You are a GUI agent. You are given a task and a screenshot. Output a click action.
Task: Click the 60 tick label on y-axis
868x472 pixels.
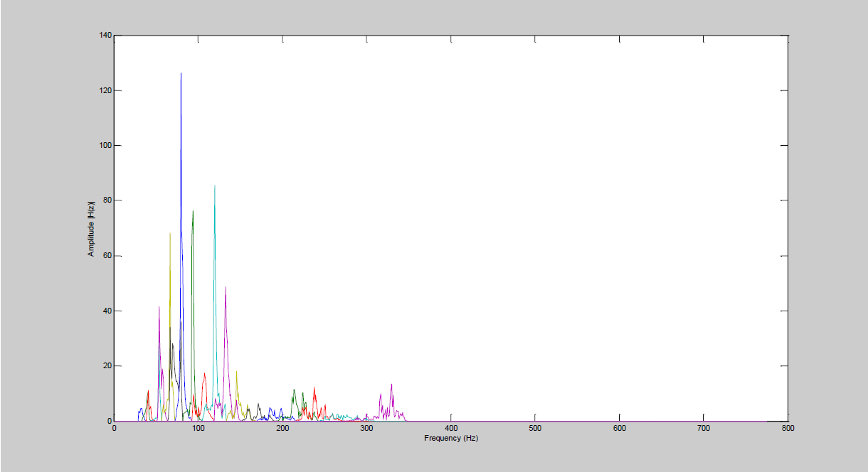coord(106,256)
